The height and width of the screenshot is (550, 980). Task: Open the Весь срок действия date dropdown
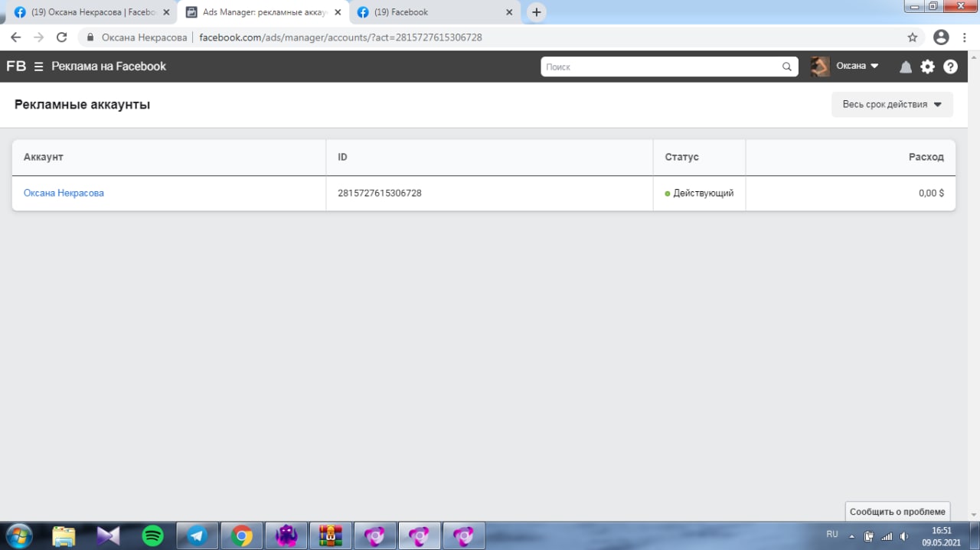point(892,105)
